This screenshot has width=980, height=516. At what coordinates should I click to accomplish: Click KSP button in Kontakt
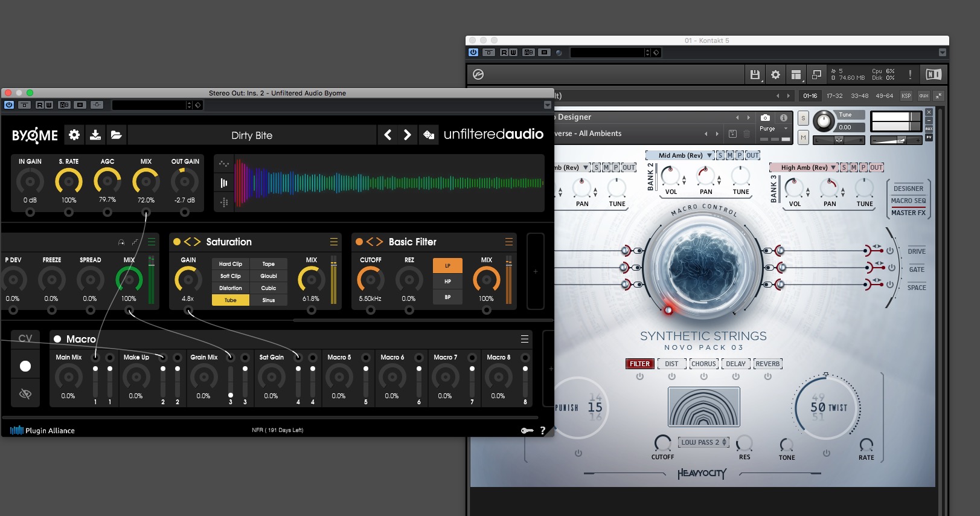coord(906,95)
